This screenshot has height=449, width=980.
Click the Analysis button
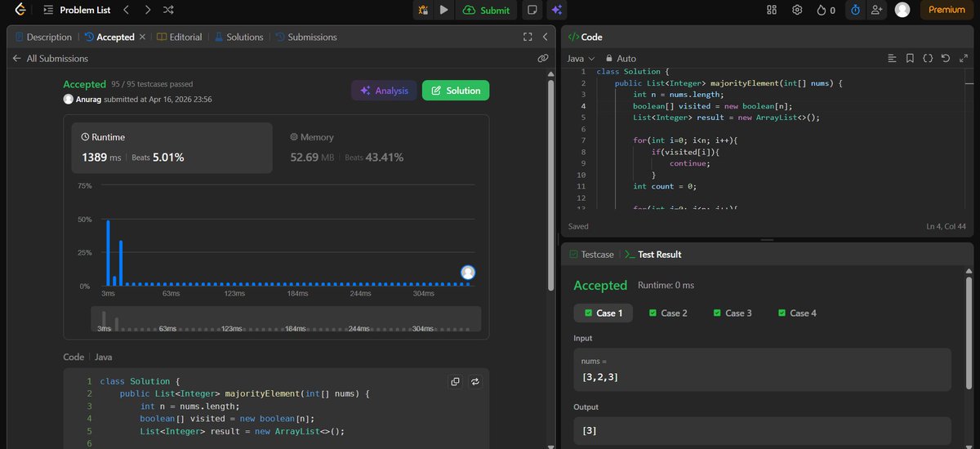(x=384, y=91)
